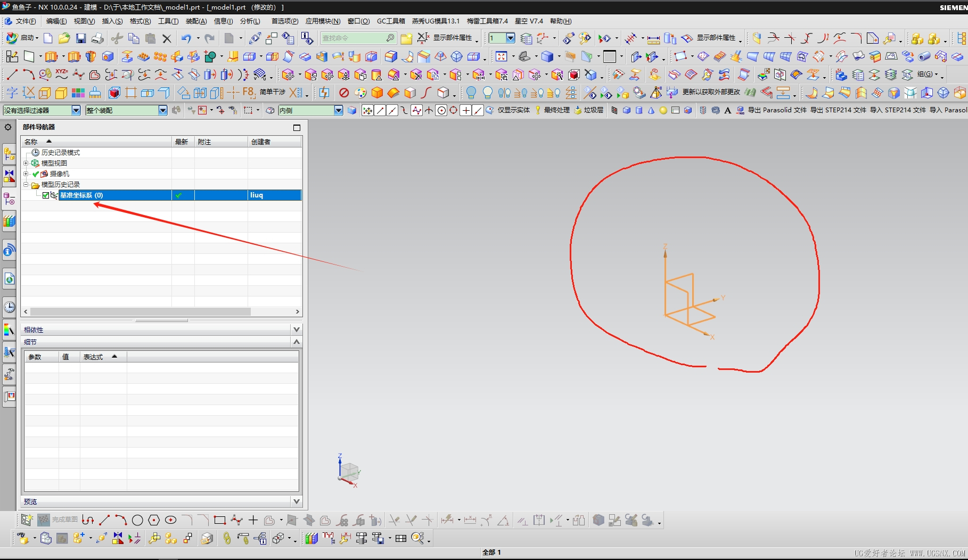Toggle snap to end point option
The height and width of the screenshot is (560, 968).
point(380,110)
